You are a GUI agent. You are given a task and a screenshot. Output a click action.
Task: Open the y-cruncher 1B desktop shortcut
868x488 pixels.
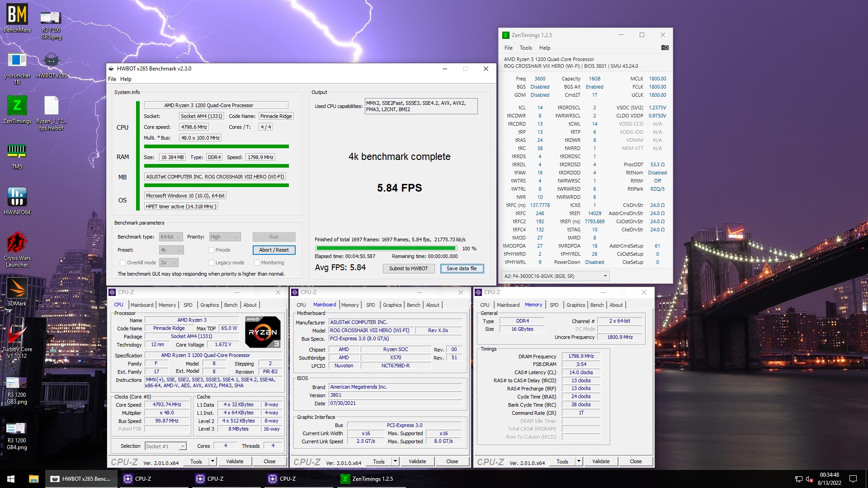pos(17,68)
